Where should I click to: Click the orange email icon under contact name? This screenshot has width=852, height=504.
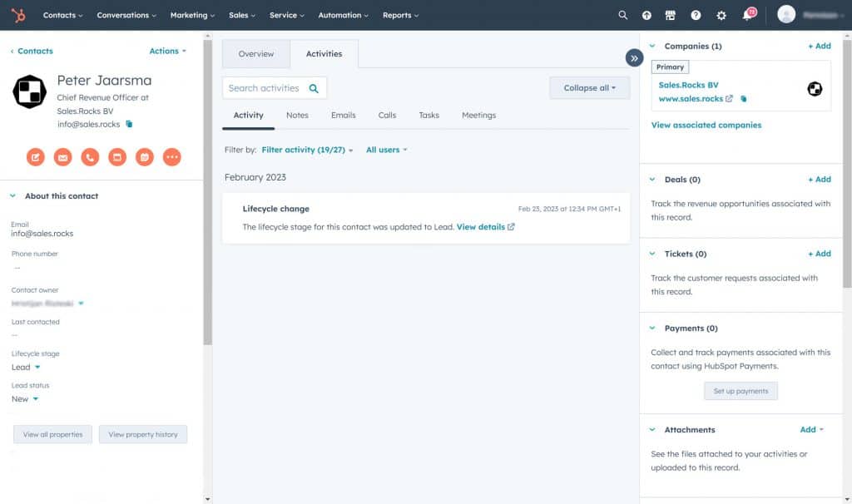click(x=62, y=156)
